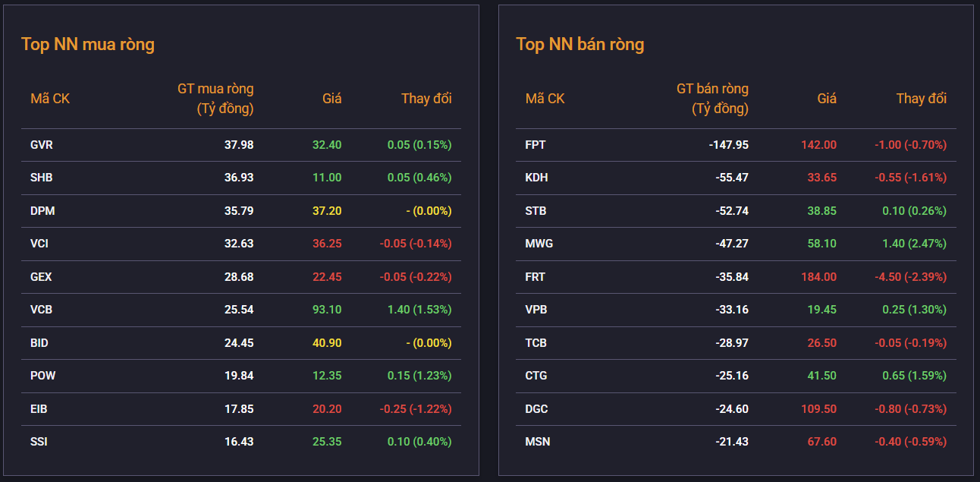
Task: Select the TCB ticker symbol
Action: point(536,343)
